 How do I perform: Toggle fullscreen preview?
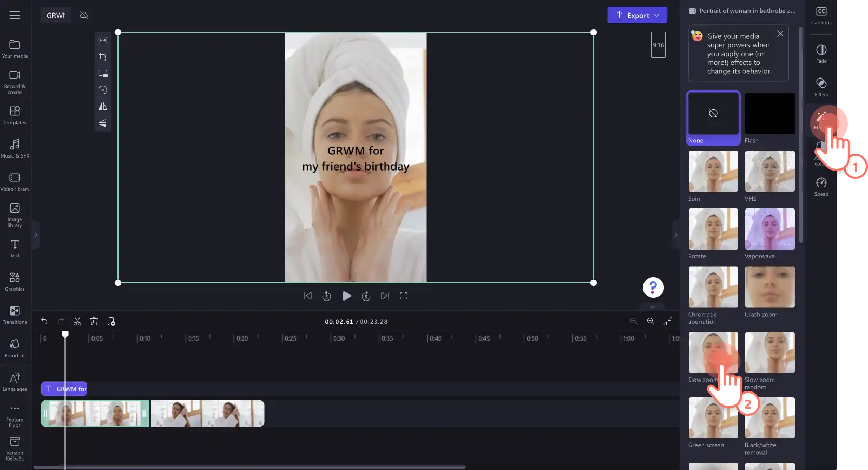(x=403, y=296)
